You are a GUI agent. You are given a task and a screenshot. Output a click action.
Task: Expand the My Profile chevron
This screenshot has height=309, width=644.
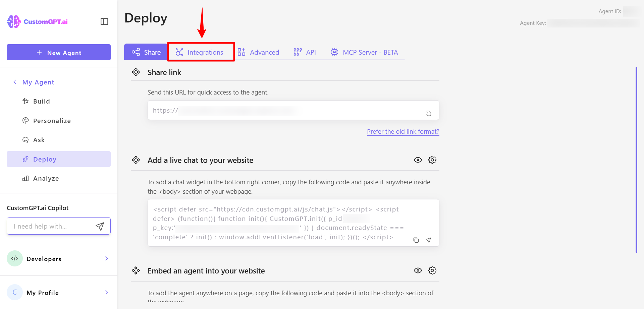click(x=107, y=292)
